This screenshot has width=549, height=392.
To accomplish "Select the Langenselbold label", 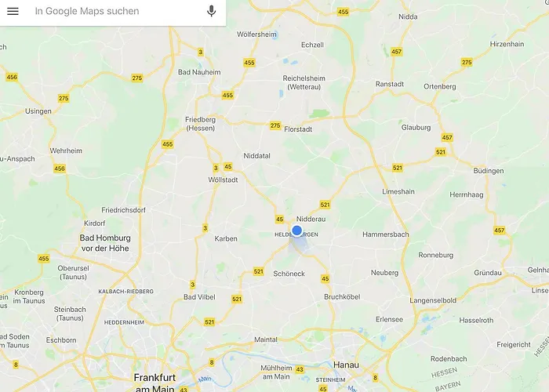I will click(433, 300).
